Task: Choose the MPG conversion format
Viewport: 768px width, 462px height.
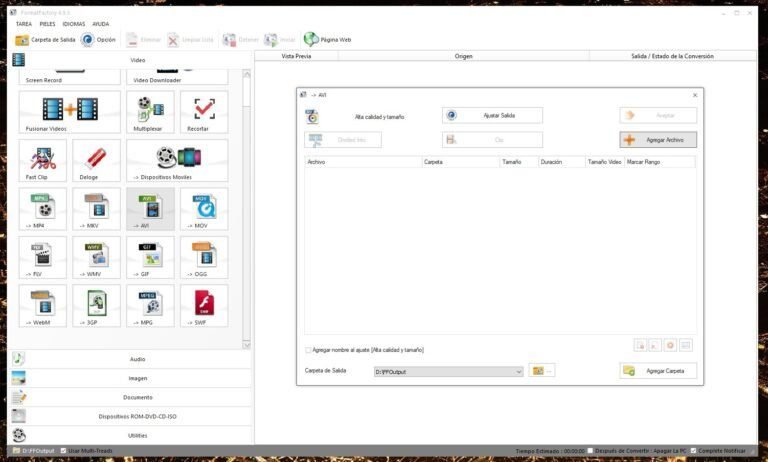Action: [150, 306]
